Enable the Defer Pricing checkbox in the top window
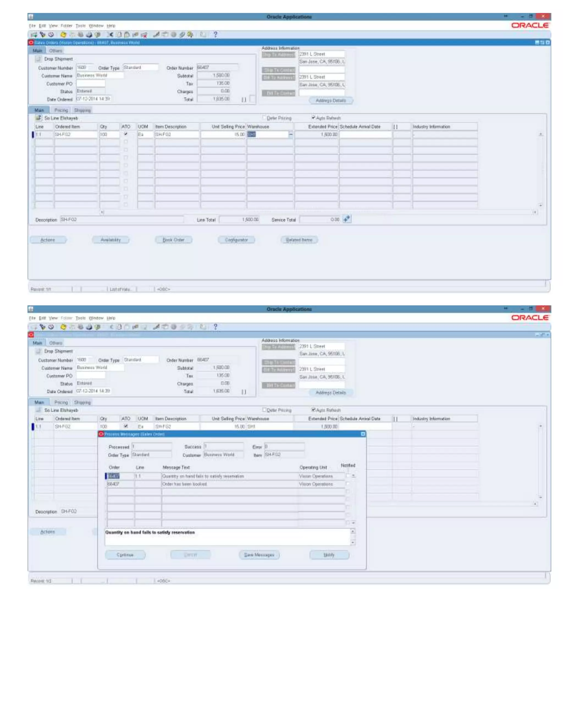This screenshot has height=728, width=563. click(264, 118)
